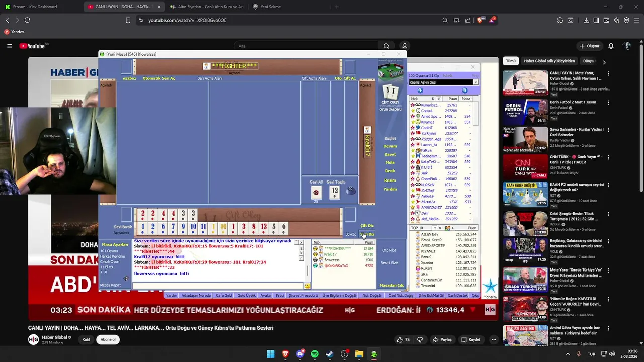Click Cafe Gold in bottom game menu
Viewport: 644px width, 362px height.
[x=224, y=296]
